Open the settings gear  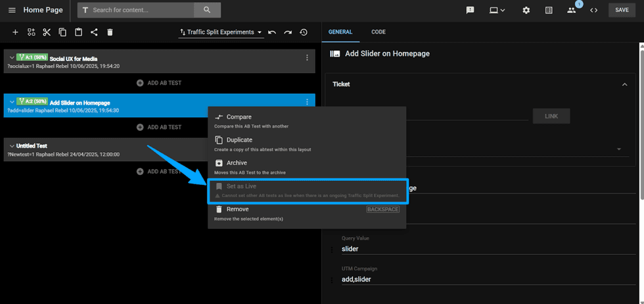click(526, 11)
